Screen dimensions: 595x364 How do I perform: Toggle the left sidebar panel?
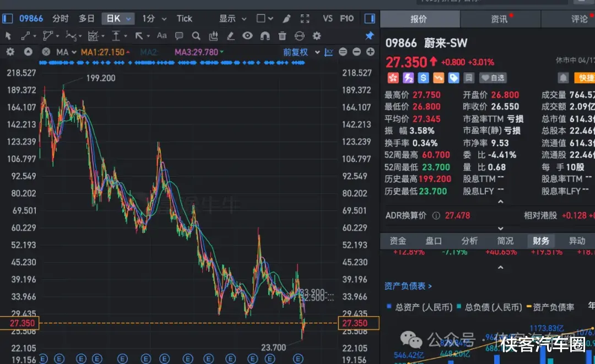8,19
